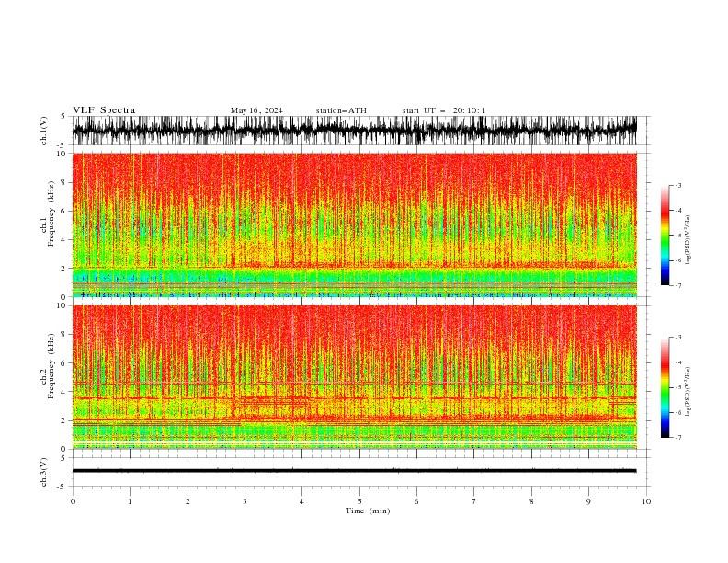This screenshot has height=563, width=728.
Task: Click the "-3" label on upper color bar
Action: pos(678,185)
